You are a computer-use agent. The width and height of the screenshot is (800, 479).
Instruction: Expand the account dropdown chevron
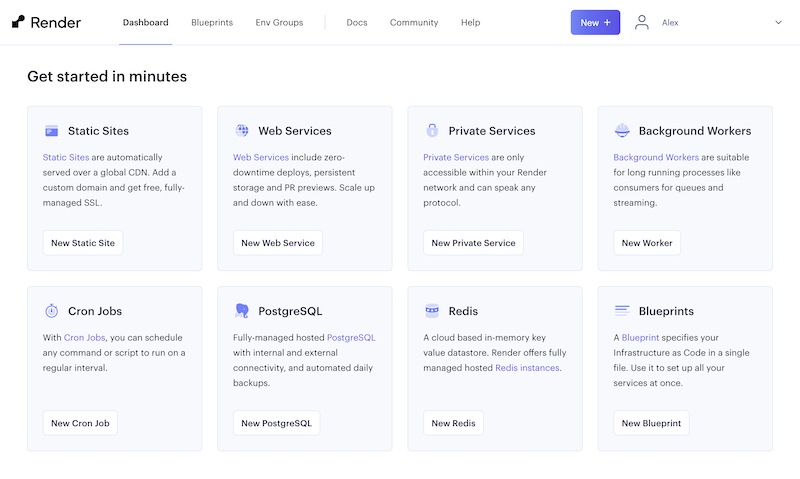point(778,22)
